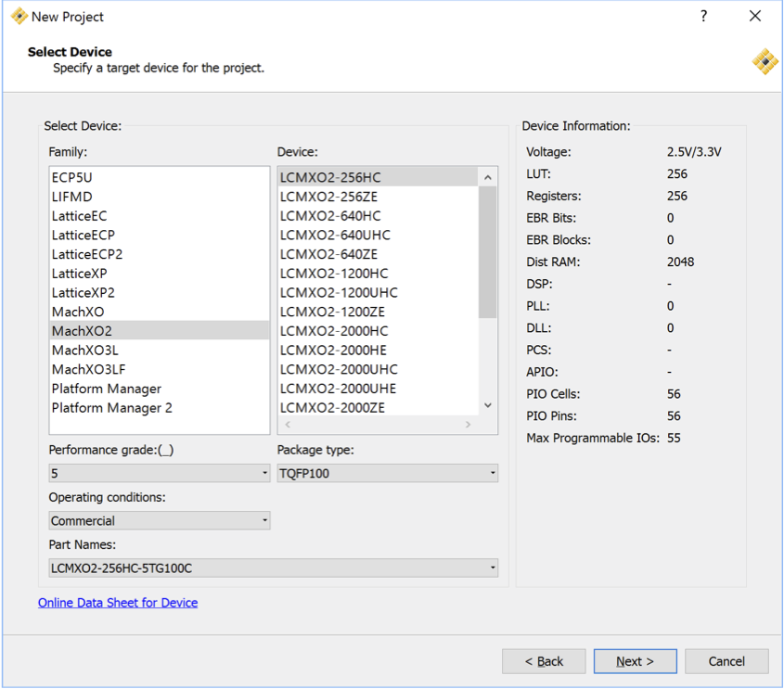Open Performance grade dropdown
784x689 pixels.
click(x=159, y=473)
